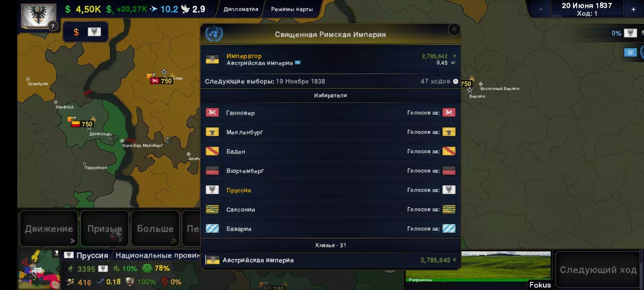644x290 pixels.
Task: Open the UN-style alliance icon at right edge
Action: (x=630, y=52)
